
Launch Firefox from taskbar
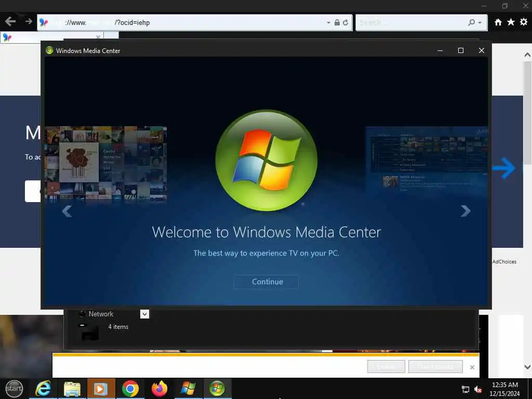(159, 389)
